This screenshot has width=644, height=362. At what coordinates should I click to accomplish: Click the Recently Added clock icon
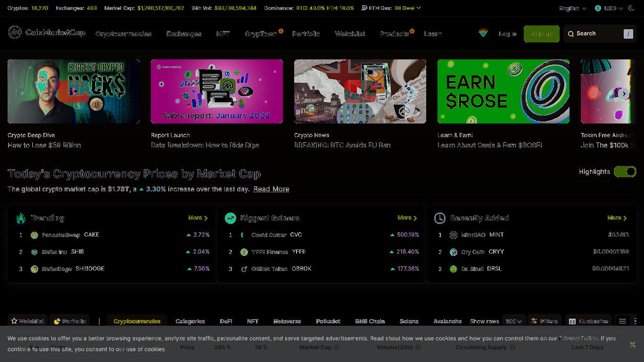pyautogui.click(x=439, y=218)
